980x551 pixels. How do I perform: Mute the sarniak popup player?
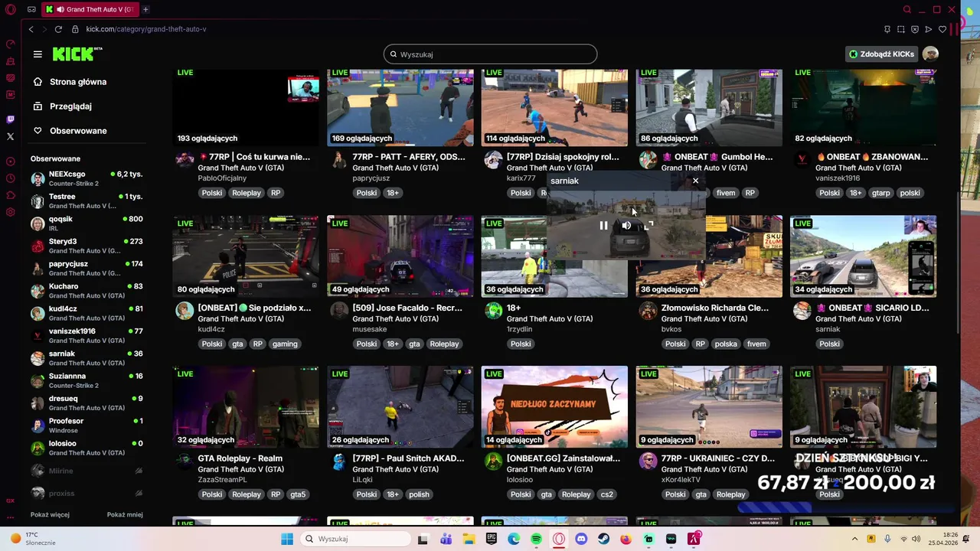click(x=626, y=225)
